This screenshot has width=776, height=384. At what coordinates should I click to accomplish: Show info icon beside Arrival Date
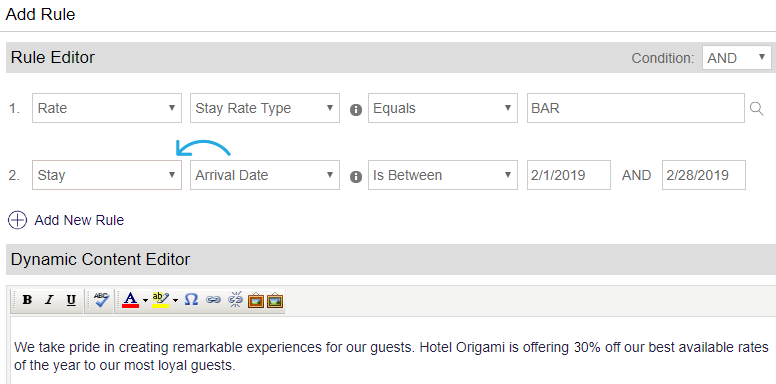point(356,177)
